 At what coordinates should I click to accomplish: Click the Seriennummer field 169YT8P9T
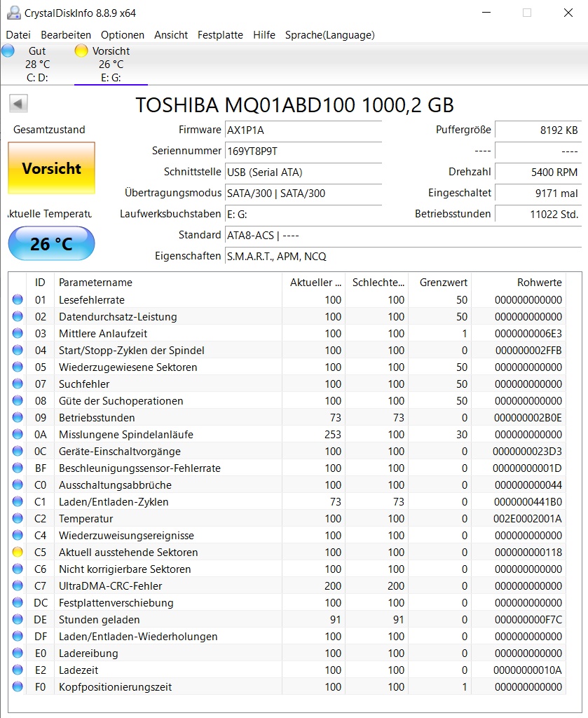(x=303, y=151)
